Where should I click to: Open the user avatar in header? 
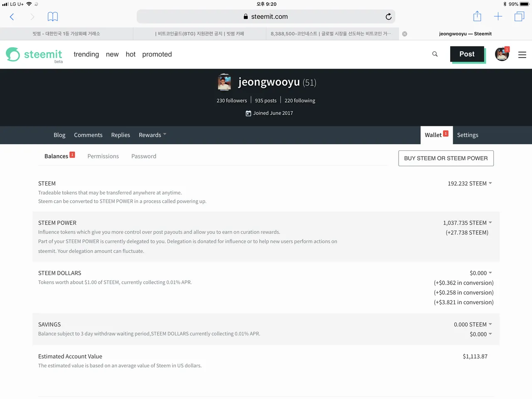[x=502, y=54]
